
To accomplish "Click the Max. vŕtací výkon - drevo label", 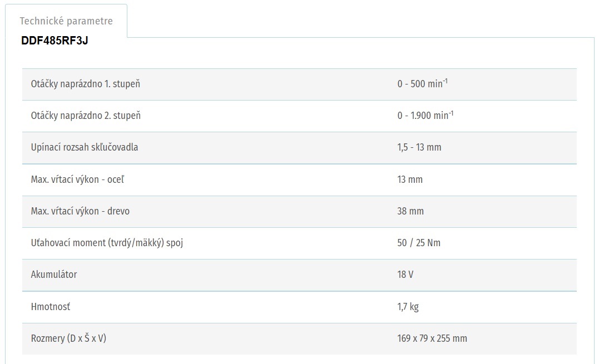I will (x=80, y=211).
